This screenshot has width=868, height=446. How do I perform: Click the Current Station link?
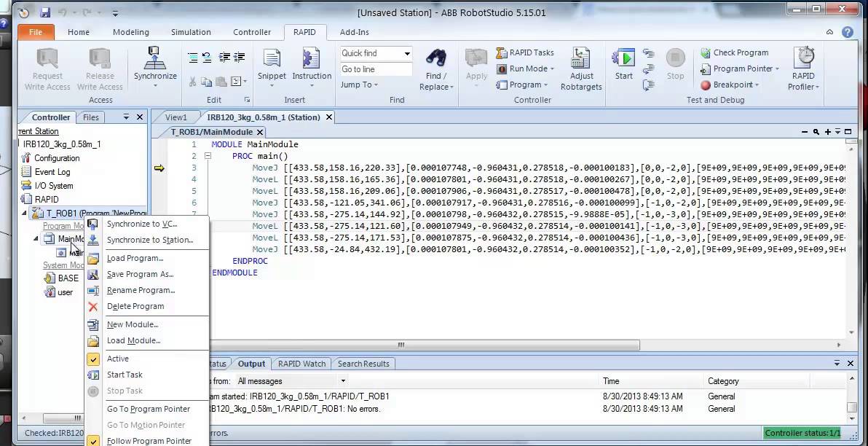click(38, 131)
